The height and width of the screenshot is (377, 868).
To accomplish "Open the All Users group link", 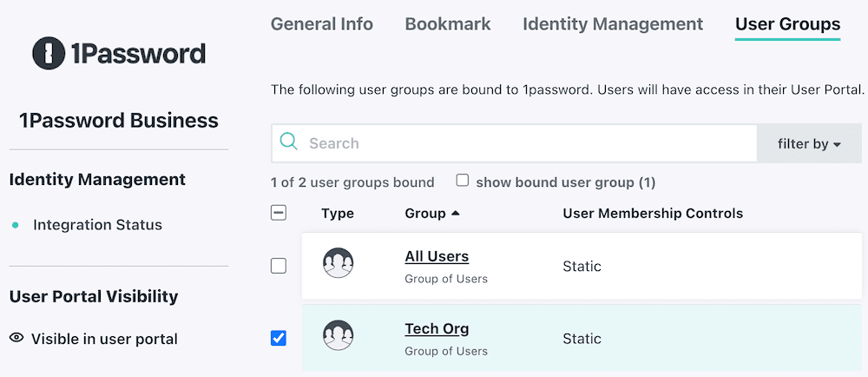I will (437, 257).
